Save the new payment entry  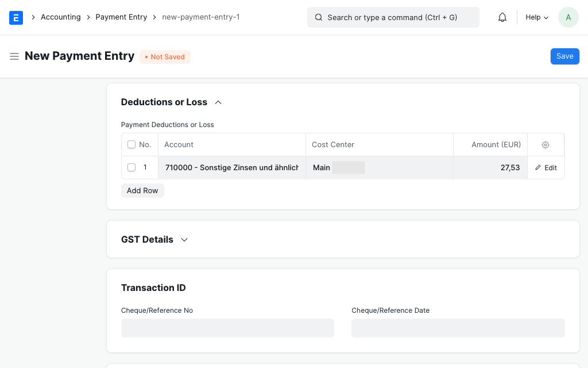click(x=564, y=56)
